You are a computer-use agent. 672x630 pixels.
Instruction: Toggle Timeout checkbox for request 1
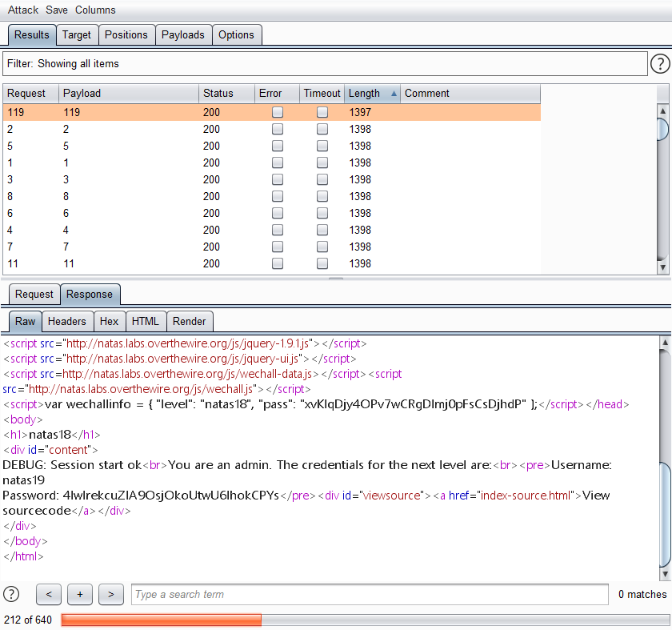tap(322, 163)
